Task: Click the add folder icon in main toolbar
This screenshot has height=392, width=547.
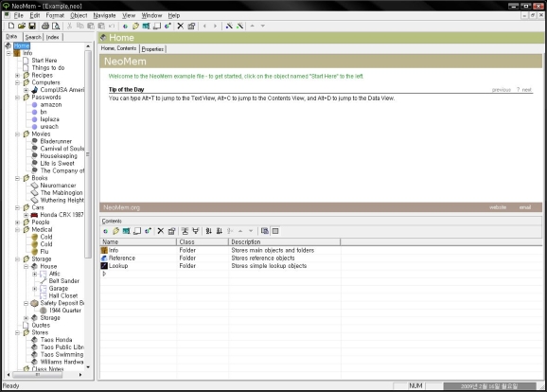Action: point(135,26)
